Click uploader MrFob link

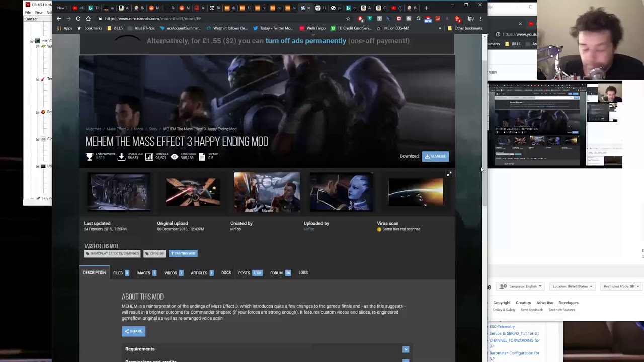[309, 229]
